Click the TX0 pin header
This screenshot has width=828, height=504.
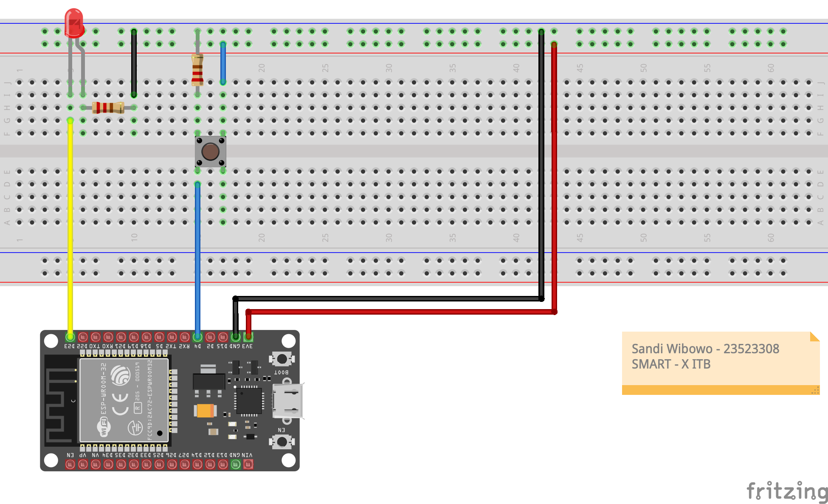coord(96,337)
